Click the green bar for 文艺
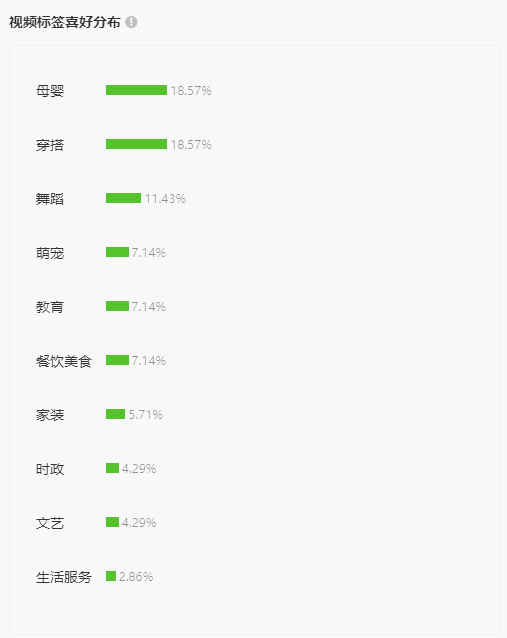The width and height of the screenshot is (507, 638). pos(112,522)
